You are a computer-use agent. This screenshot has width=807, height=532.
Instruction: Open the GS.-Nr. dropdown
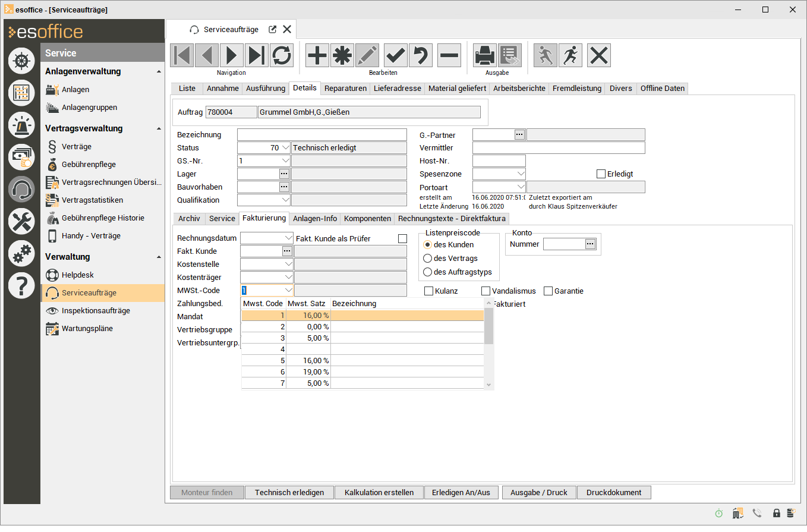pyautogui.click(x=285, y=160)
